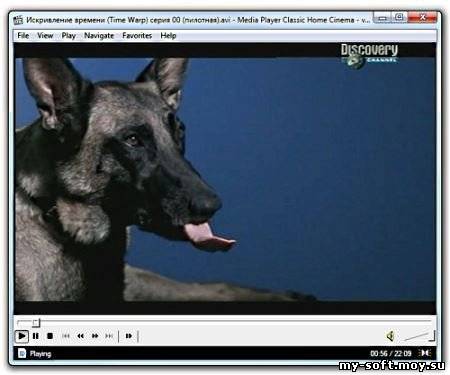Pause the video playback
This screenshot has width=450, height=375.
[x=36, y=336]
